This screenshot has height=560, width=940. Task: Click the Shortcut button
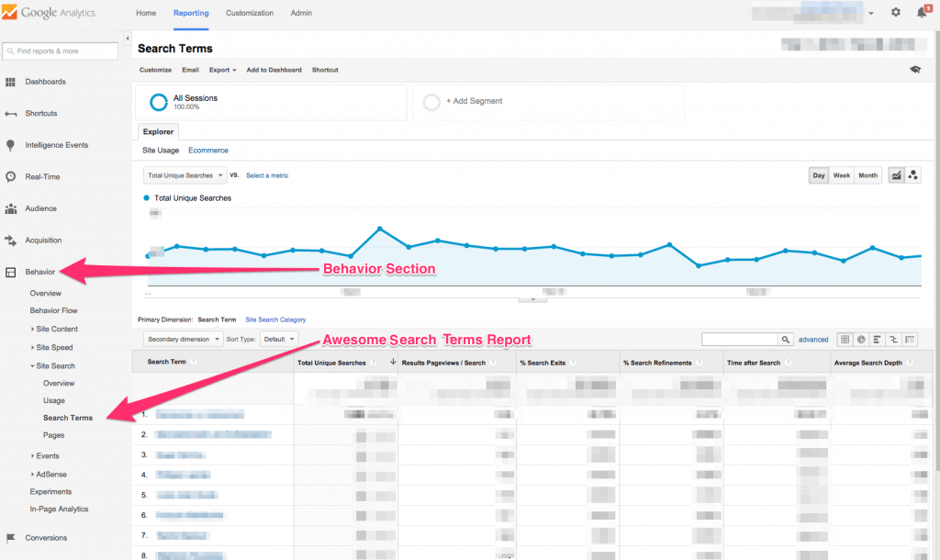[x=325, y=70]
